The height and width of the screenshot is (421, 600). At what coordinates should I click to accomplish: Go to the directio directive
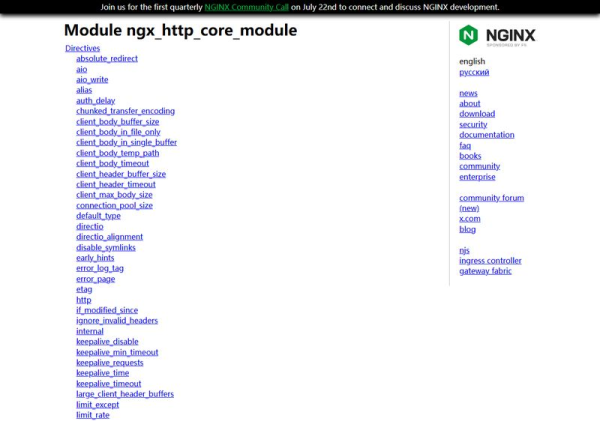click(90, 227)
